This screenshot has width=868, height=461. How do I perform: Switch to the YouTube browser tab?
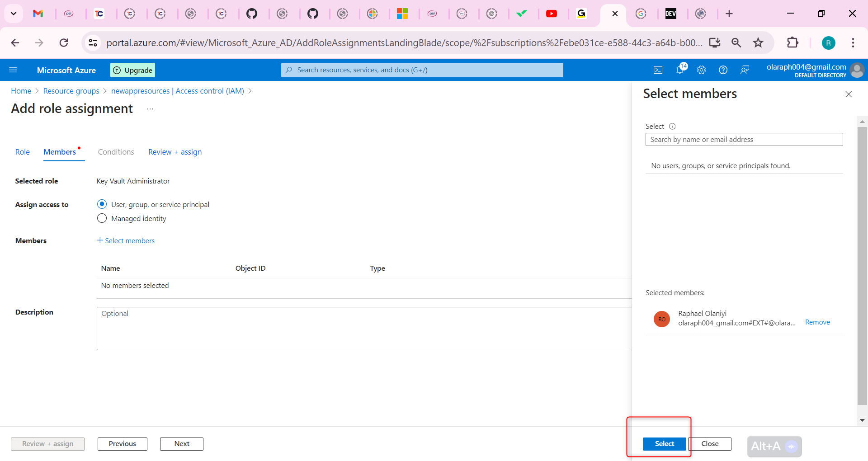click(x=552, y=14)
